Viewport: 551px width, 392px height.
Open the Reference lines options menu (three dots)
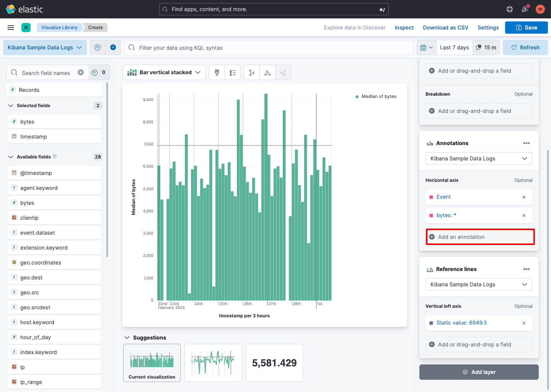click(x=526, y=269)
